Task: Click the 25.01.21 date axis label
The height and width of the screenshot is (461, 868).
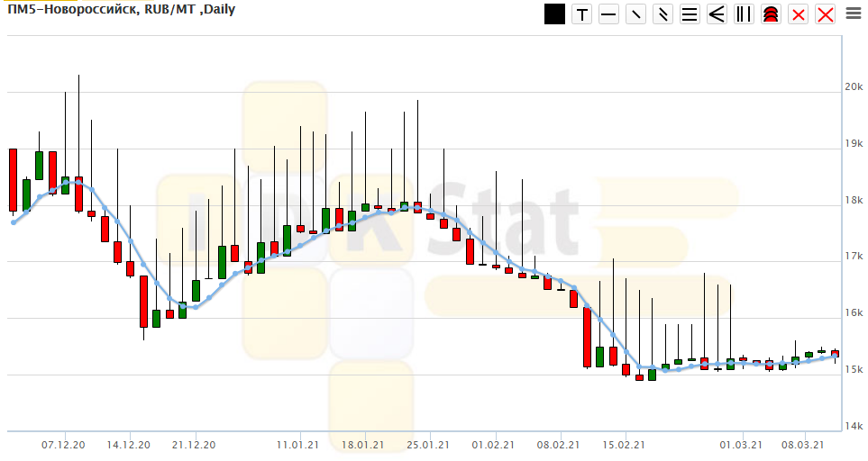Action: coord(427,445)
